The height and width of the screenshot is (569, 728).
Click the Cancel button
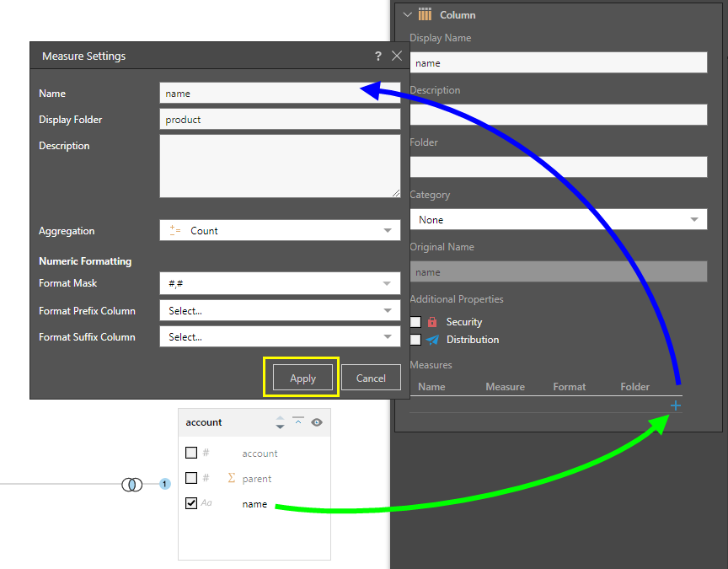(x=371, y=378)
